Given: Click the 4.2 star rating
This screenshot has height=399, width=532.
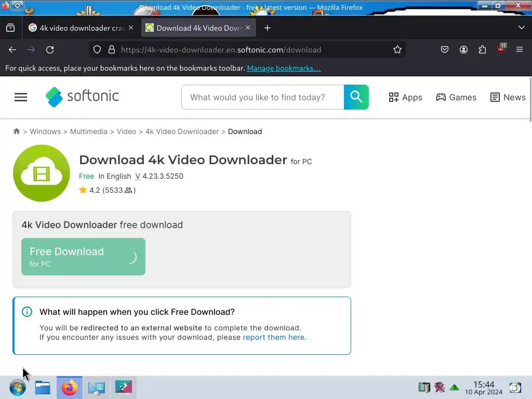Looking at the screenshot, I should pyautogui.click(x=107, y=190).
